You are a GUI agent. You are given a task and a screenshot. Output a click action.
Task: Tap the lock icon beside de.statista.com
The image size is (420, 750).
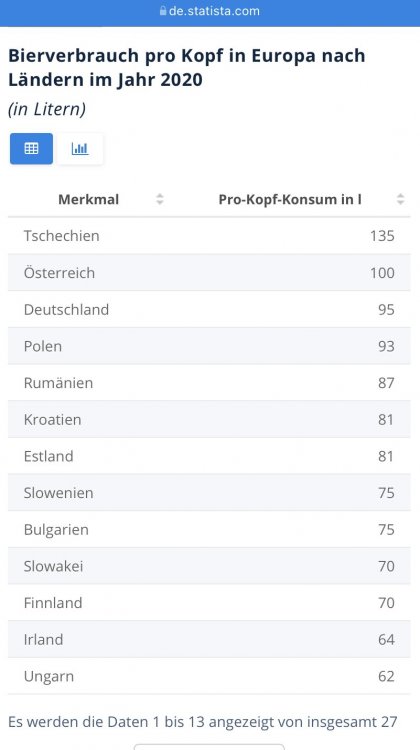click(163, 11)
